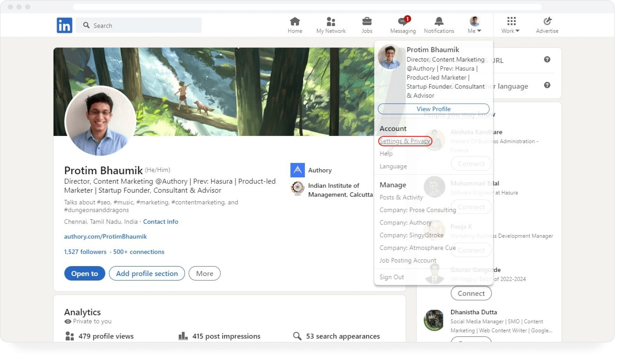Click the Open to button

click(85, 273)
